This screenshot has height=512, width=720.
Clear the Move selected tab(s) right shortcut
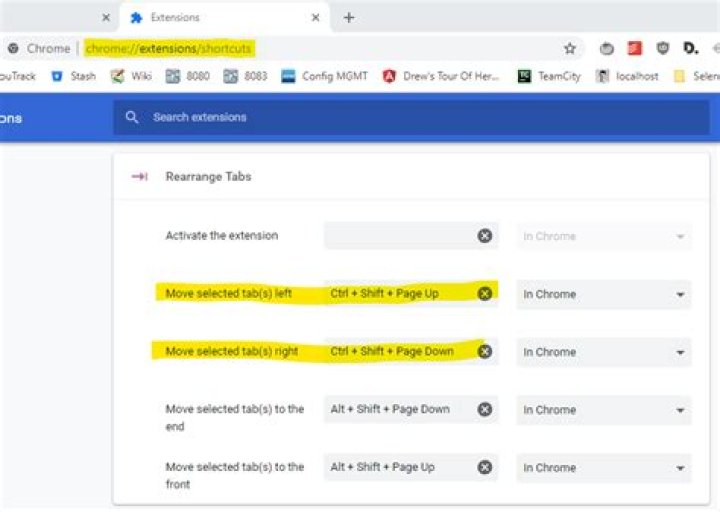(485, 351)
